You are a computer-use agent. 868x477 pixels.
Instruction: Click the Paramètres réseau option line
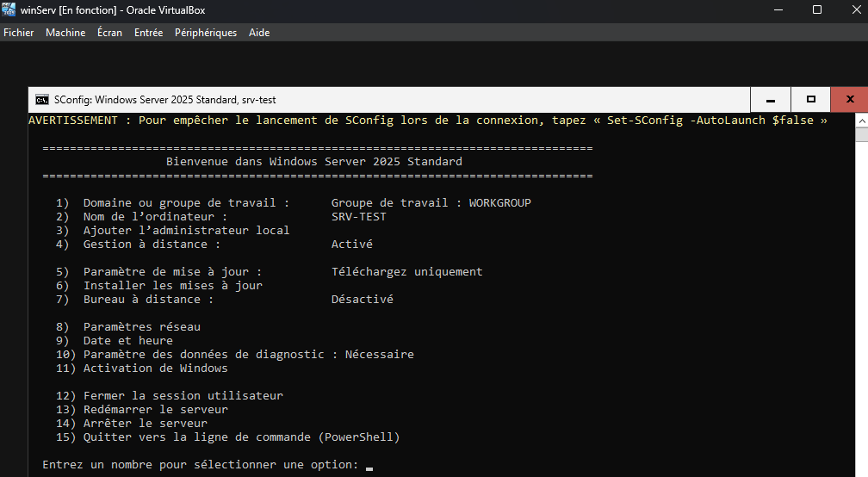141,327
